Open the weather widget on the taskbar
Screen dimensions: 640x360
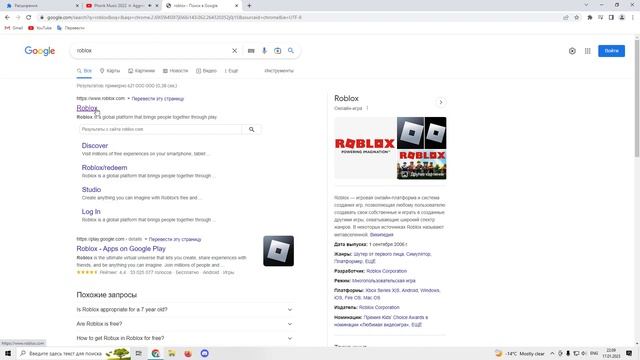(520, 353)
